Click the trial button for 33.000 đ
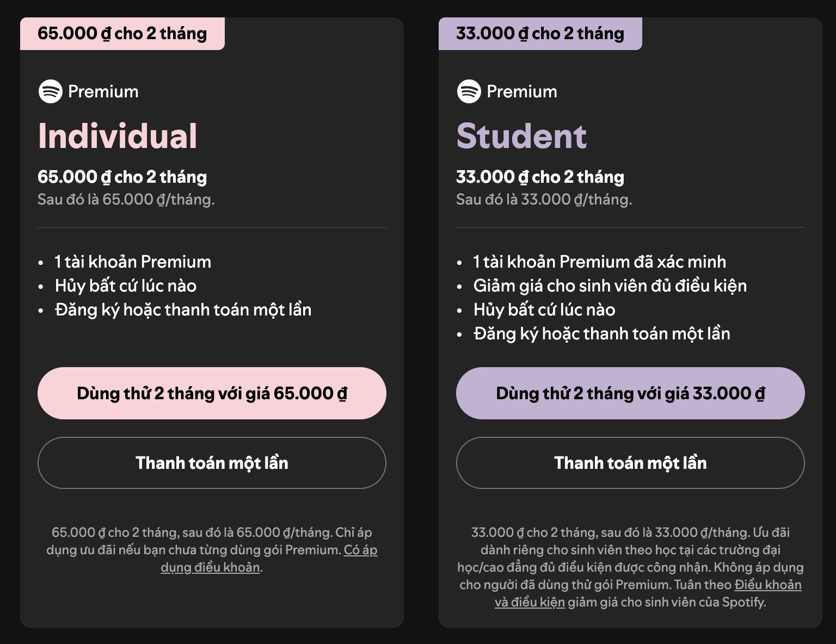The width and height of the screenshot is (836, 644). pyautogui.click(x=630, y=393)
